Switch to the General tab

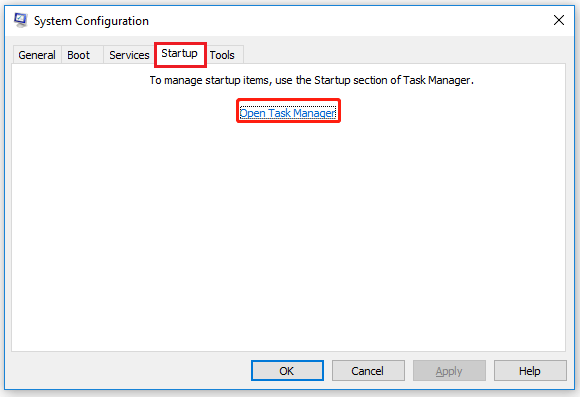[x=37, y=55]
